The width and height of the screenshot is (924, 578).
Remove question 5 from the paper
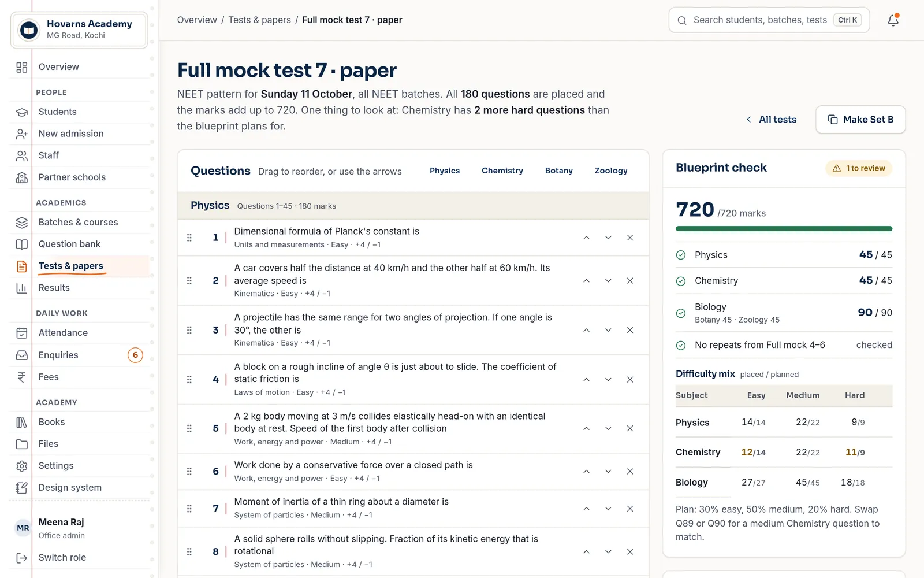[630, 428]
